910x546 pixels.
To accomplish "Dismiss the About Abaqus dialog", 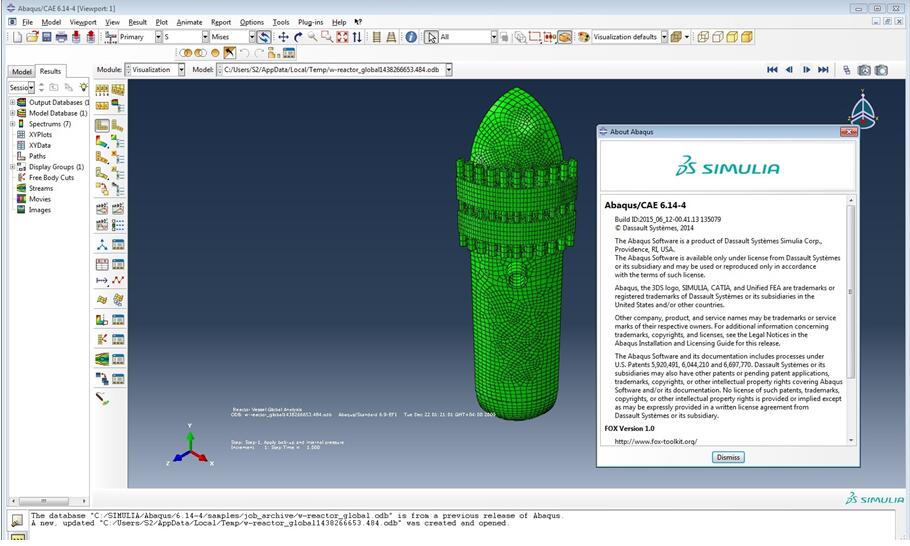I will (x=728, y=457).
